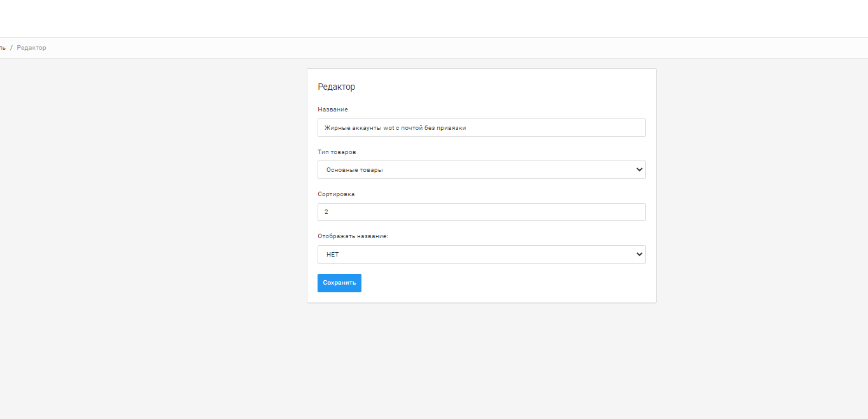Click the Сортировка label
This screenshot has width=868, height=419.
coord(336,194)
